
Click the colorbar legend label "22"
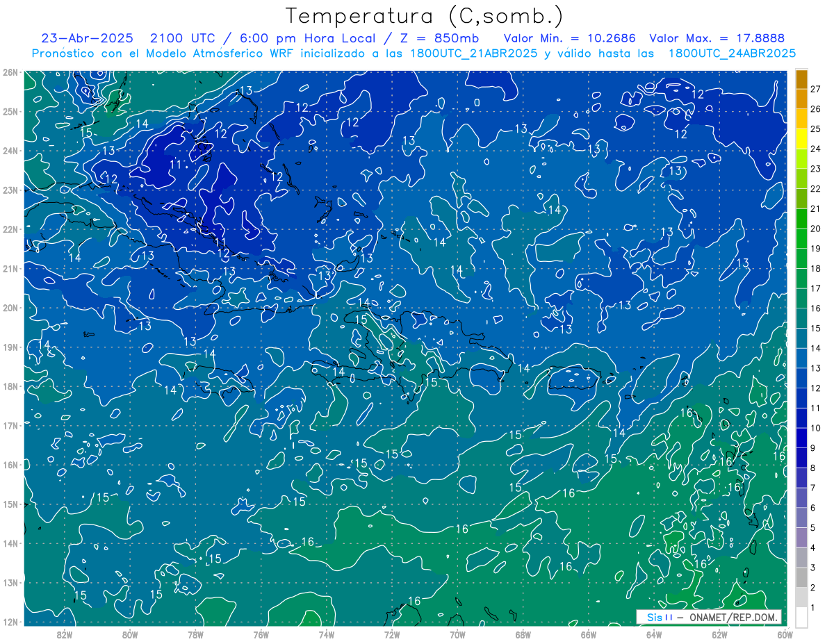(815, 189)
